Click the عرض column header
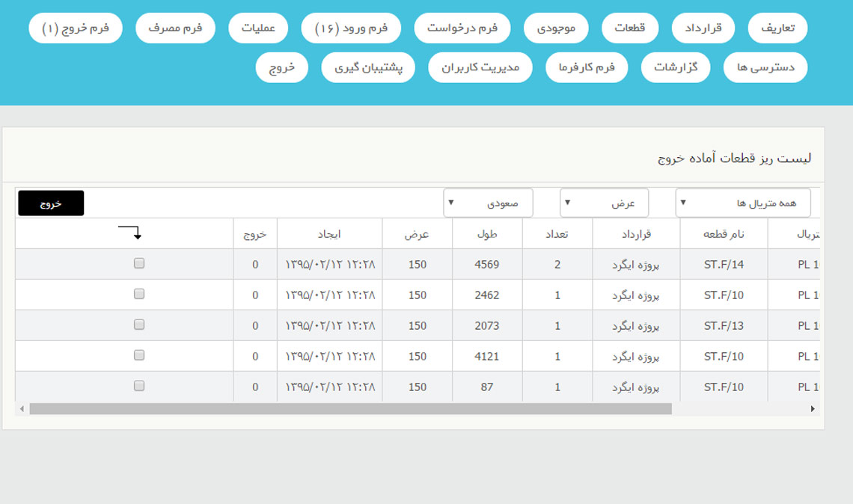This screenshot has width=853, height=504. pos(418,234)
